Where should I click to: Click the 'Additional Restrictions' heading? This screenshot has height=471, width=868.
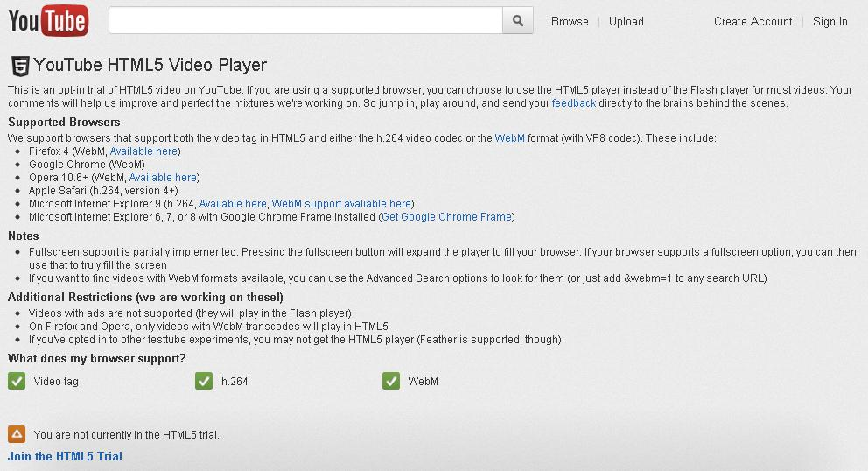145,297
